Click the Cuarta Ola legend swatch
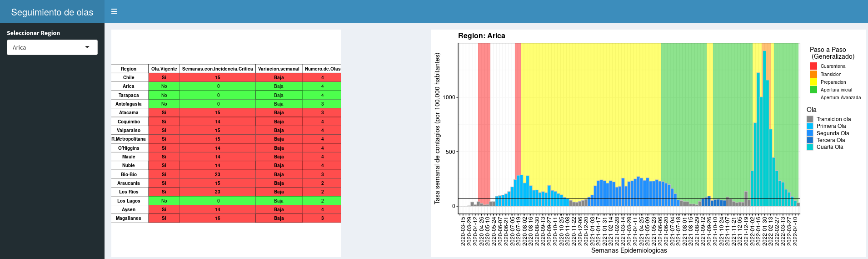Image resolution: width=868 pixels, height=259 pixels. tap(810, 147)
